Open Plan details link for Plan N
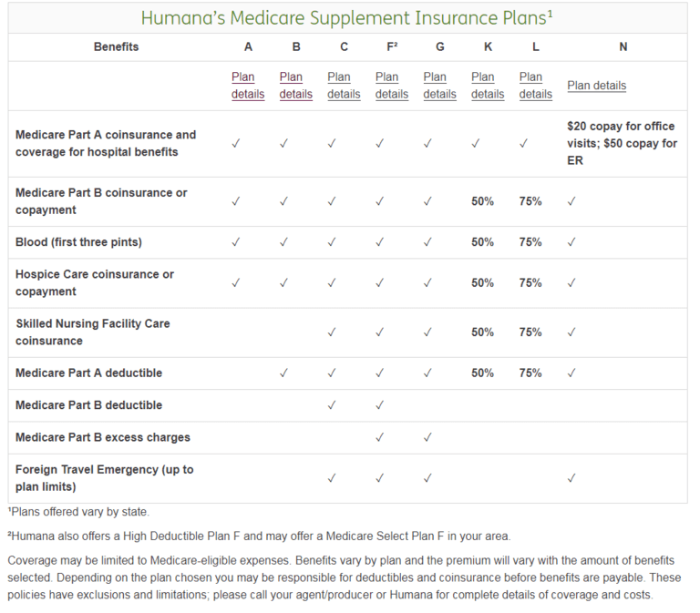Image resolution: width=700 pixels, height=613 pixels. click(597, 86)
